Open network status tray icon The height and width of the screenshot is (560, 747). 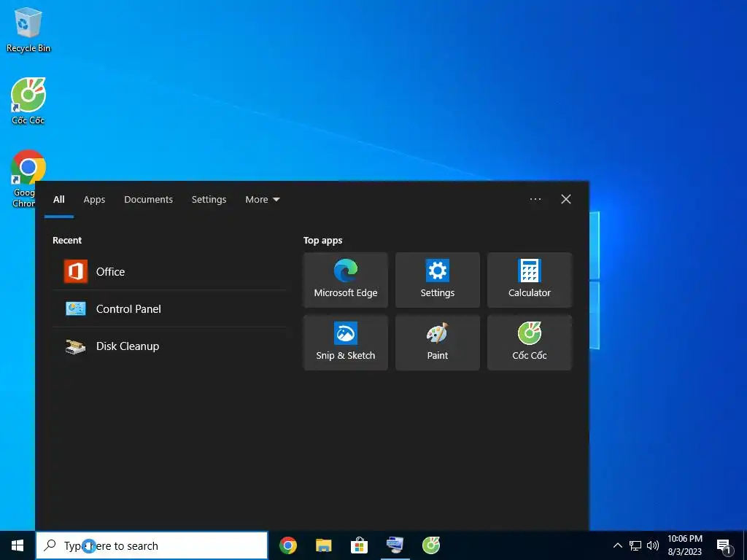635,545
